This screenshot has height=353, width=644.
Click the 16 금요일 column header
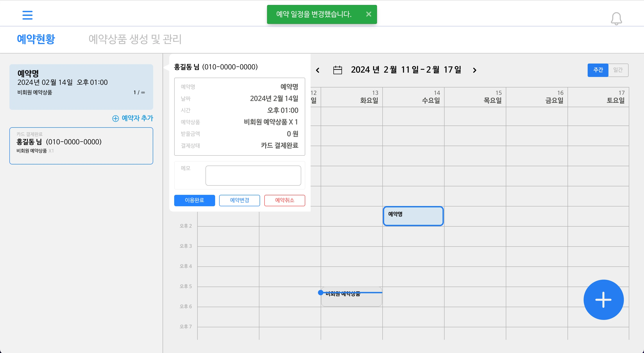click(537, 97)
